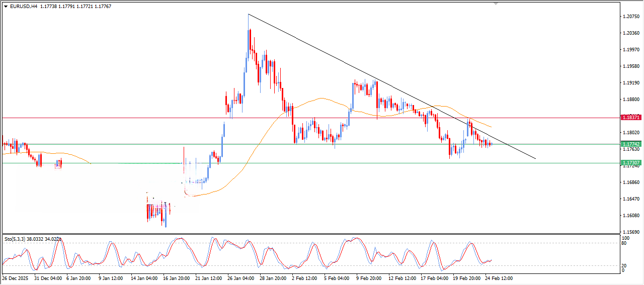This screenshot has width=644, height=285.
Task: Click the 26 Jan 04:00 time label
Action: (x=242, y=278)
